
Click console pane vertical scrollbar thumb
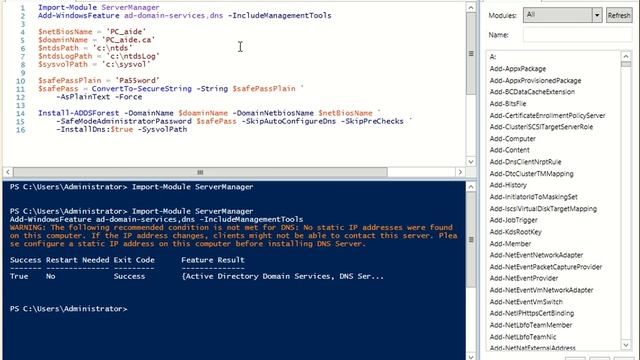coord(471,240)
